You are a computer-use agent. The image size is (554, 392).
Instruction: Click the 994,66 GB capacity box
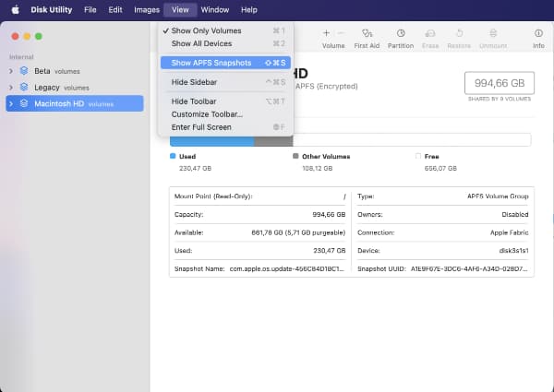coord(500,83)
